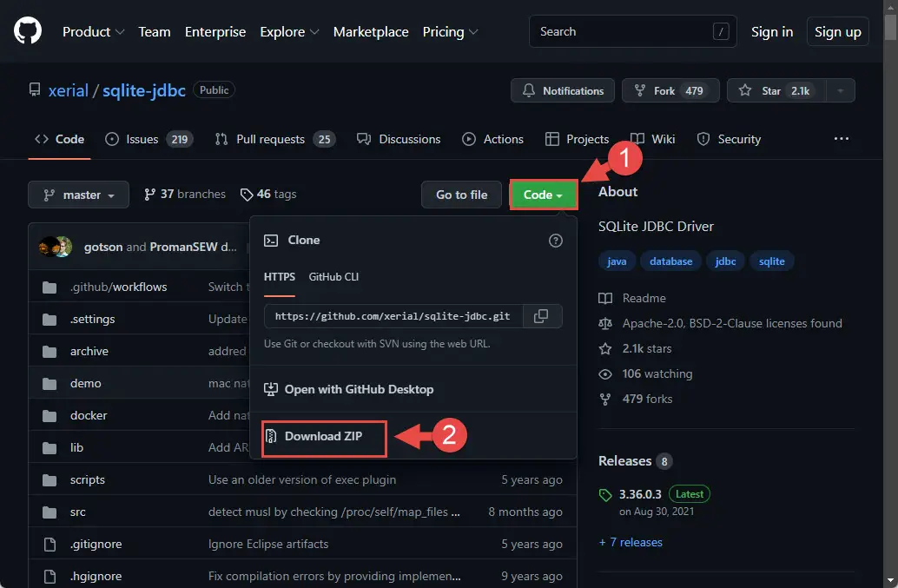Star the sqlite-jdbc repository
The width and height of the screenshot is (898, 588).
[x=776, y=90]
